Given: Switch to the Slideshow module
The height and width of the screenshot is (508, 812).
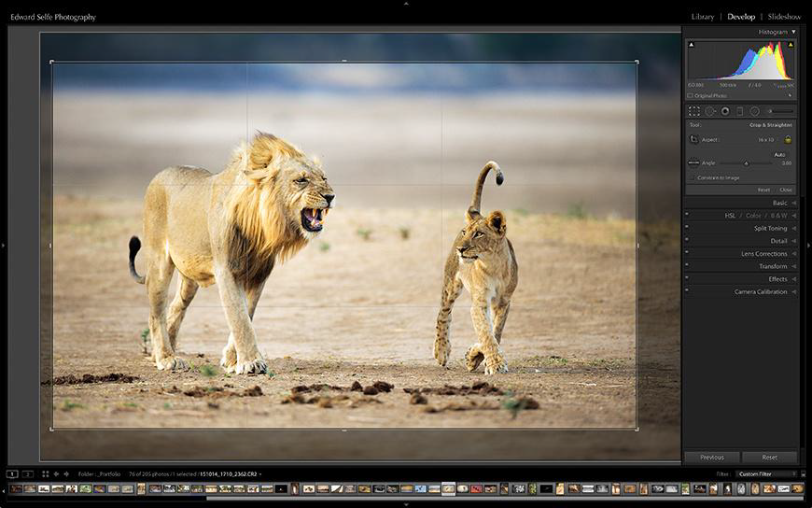Looking at the screenshot, I should (784, 17).
